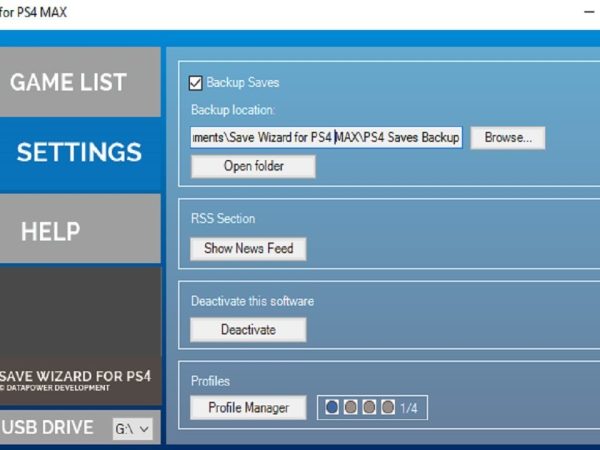
Task: Click the SAVE WIZARD FOR PS4 logo text
Action: click(x=76, y=377)
